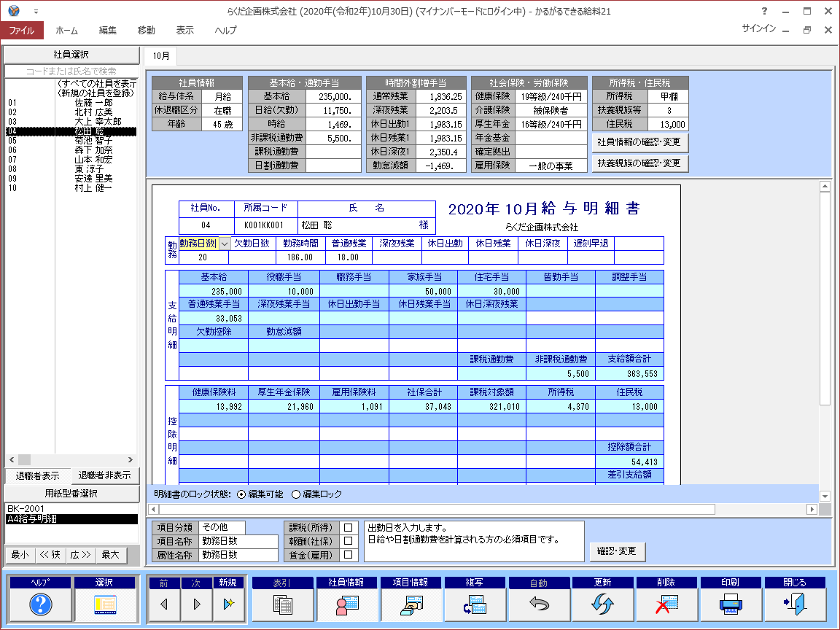This screenshot has height=630, width=840.
Task: Click the 印刷 printer icon
Action: point(730,604)
